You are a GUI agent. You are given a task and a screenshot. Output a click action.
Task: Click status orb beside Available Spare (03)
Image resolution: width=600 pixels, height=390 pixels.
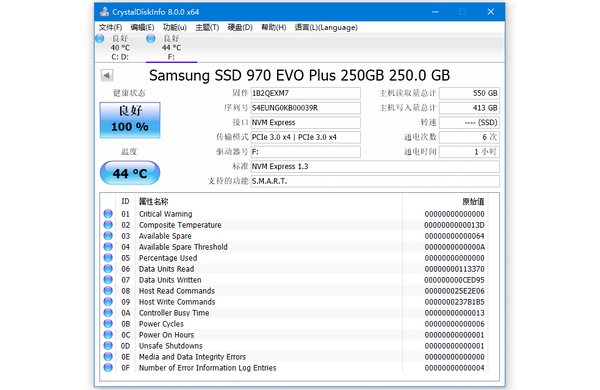tap(108, 236)
